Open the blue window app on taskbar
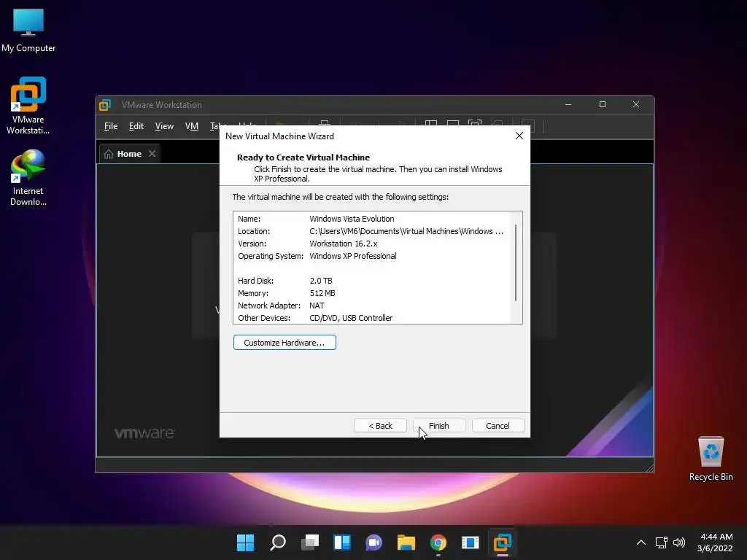The image size is (747, 560). tap(471, 542)
